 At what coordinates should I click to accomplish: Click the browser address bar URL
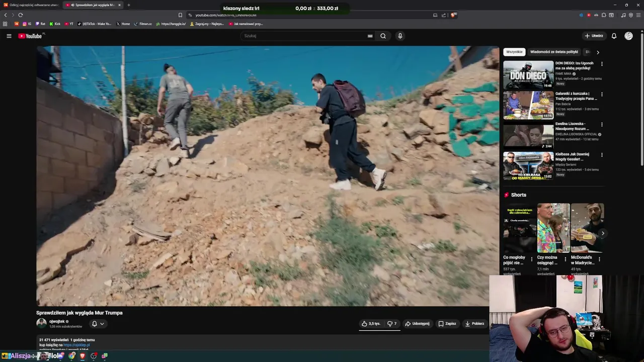(x=226, y=15)
